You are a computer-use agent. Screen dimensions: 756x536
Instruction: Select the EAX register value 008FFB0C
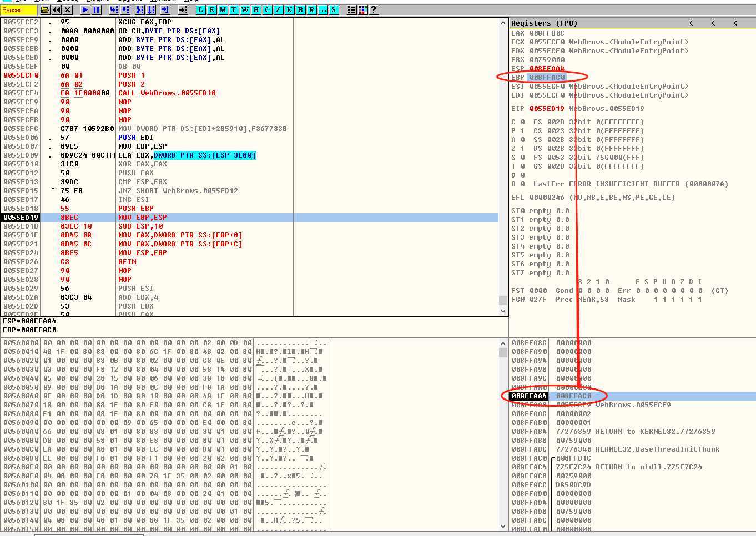tap(547, 33)
